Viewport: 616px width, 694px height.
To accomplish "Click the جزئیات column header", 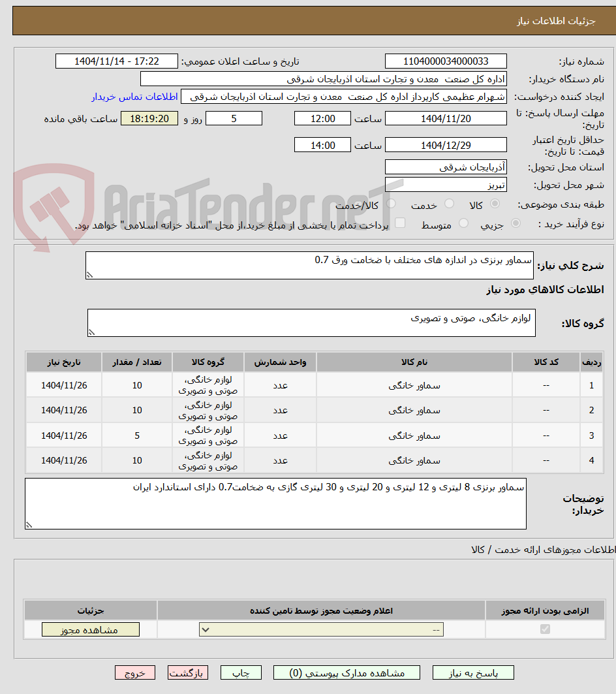I will click(90, 611).
